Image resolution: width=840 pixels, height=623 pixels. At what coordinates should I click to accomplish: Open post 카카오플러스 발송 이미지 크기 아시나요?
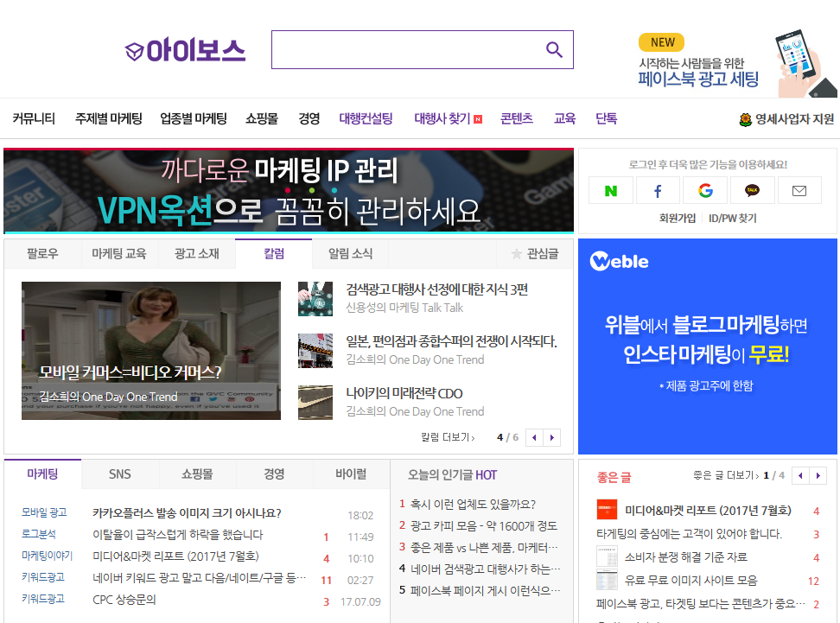click(187, 513)
